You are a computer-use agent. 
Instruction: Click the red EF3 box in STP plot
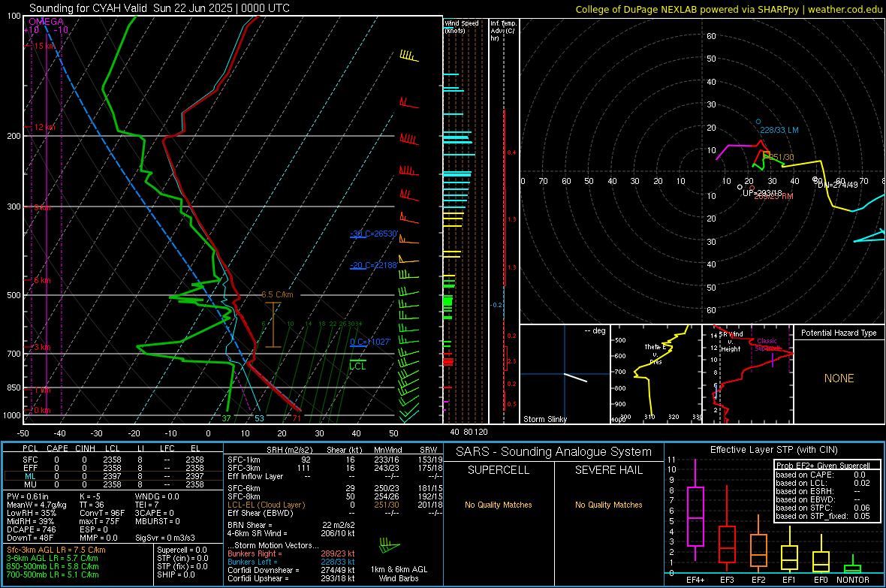pyautogui.click(x=727, y=544)
